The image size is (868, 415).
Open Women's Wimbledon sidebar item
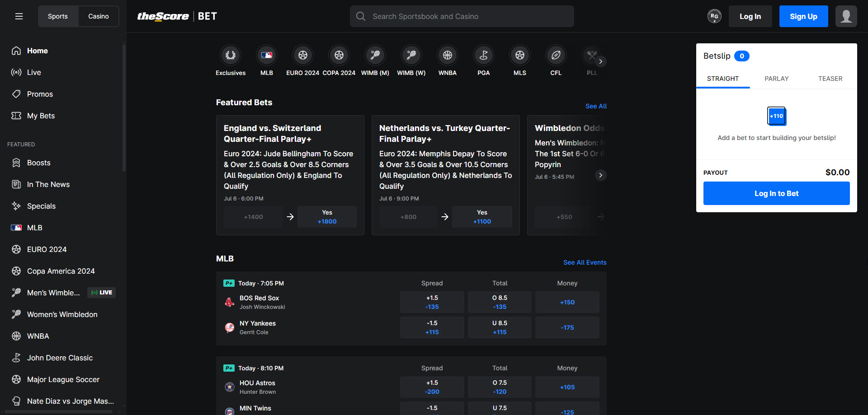click(61, 314)
